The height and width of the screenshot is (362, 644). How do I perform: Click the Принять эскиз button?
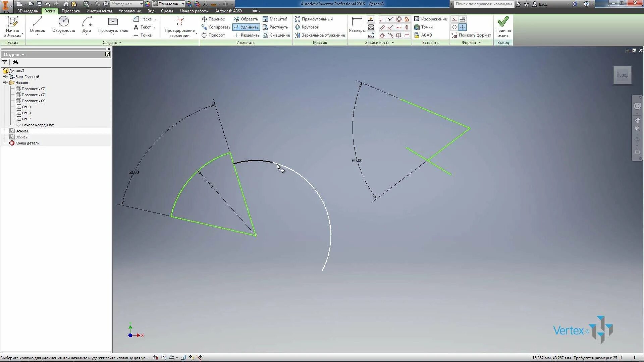click(x=502, y=27)
